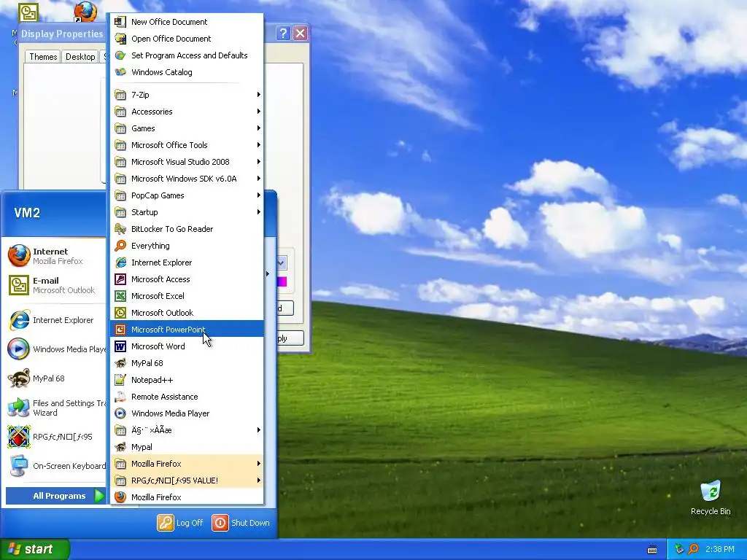
Task: Click the Microsoft Access icon
Action: [x=120, y=279]
